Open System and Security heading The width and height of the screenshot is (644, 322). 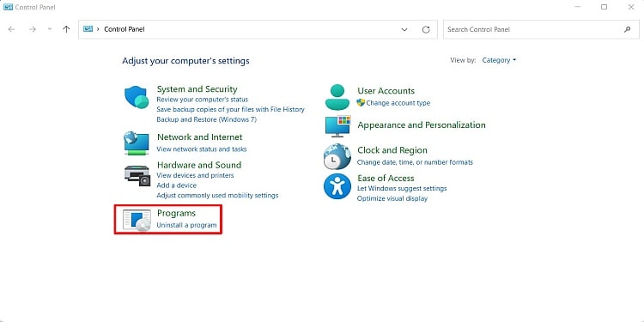197,89
